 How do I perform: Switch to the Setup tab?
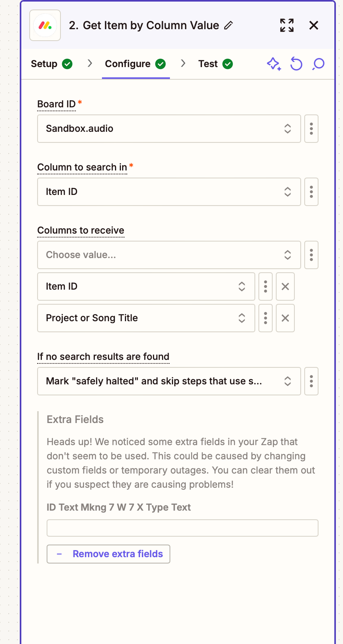(x=51, y=64)
